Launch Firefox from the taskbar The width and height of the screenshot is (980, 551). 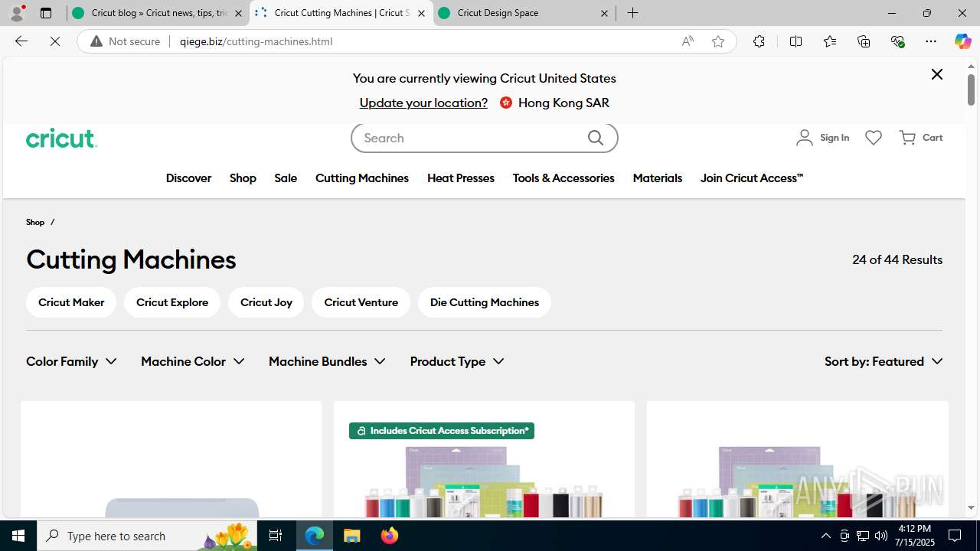390,536
